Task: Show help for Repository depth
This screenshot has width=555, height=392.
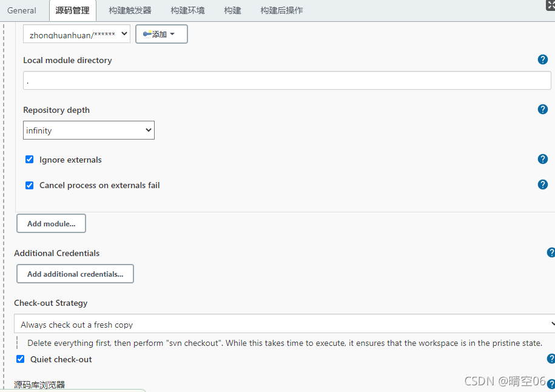Action: [543, 109]
